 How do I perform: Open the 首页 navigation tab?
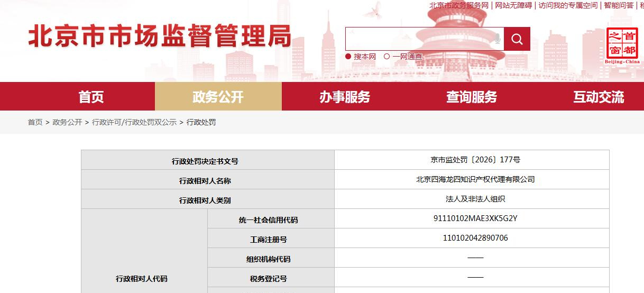(91, 97)
